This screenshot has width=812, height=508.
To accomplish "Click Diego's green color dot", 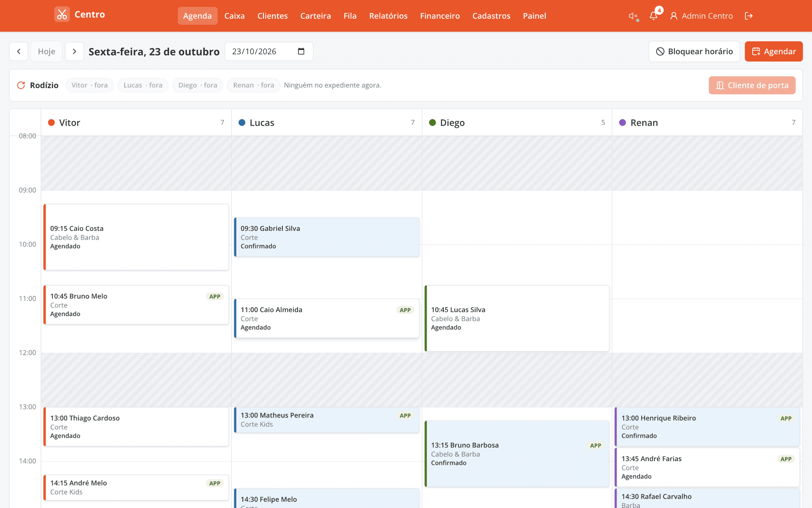I will 432,123.
